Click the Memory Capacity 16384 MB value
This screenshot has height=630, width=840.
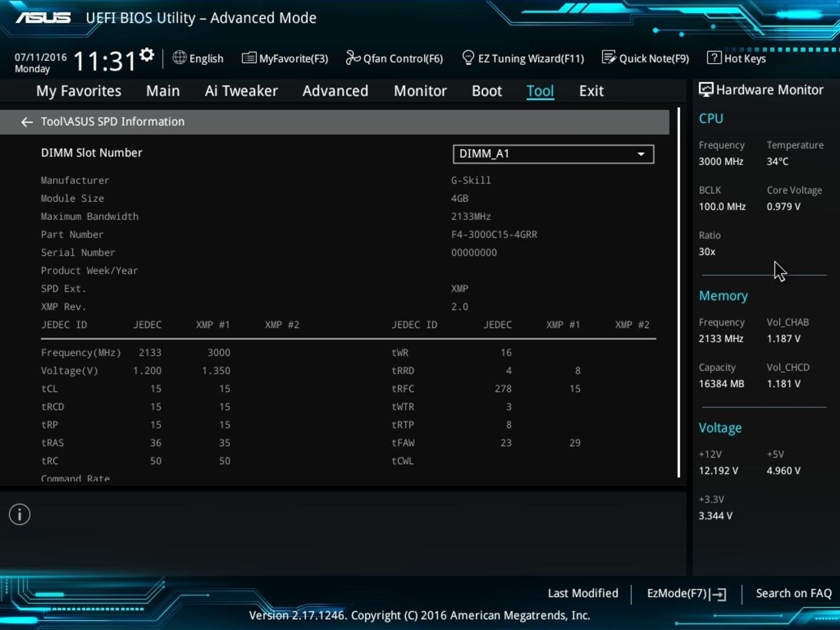pos(721,384)
